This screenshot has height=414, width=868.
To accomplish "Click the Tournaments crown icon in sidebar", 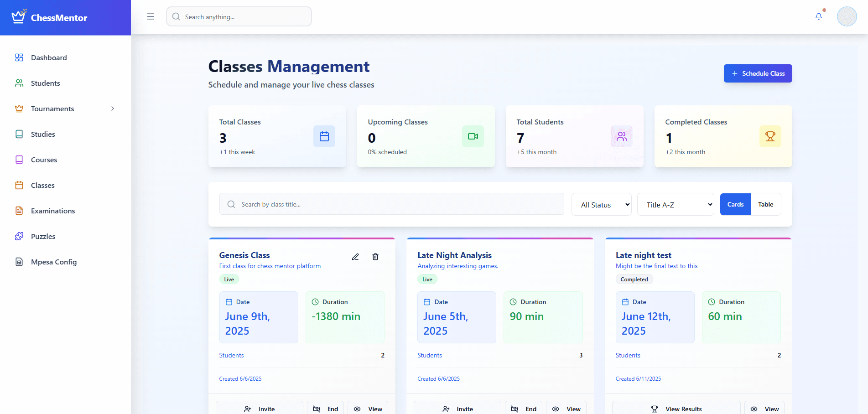I will [19, 109].
